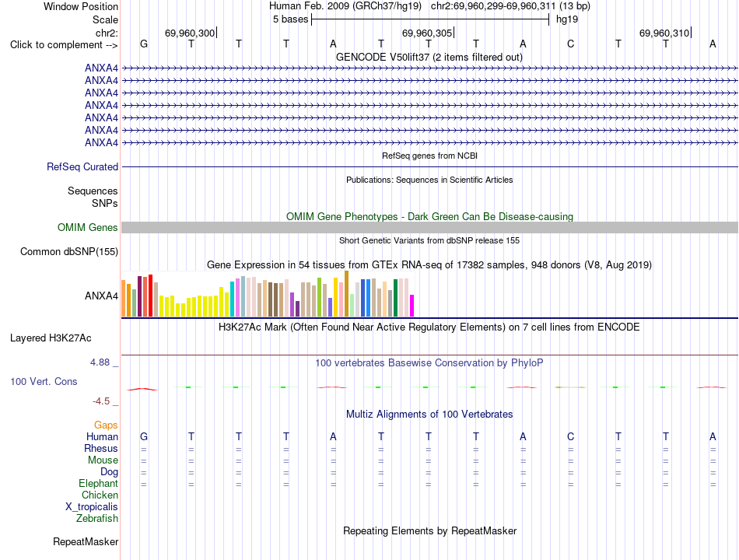Click the Chicken species label
The height and width of the screenshot is (560, 739).
(100, 495)
